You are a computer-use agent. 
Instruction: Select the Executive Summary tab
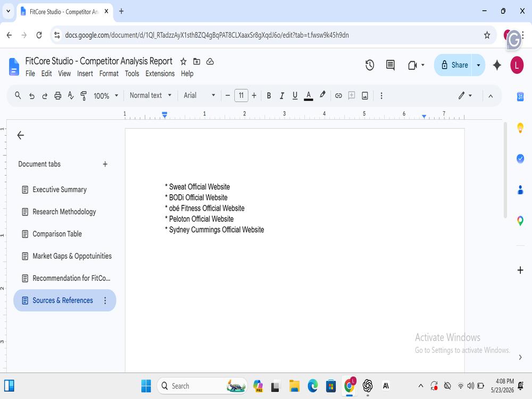pyautogui.click(x=65, y=190)
